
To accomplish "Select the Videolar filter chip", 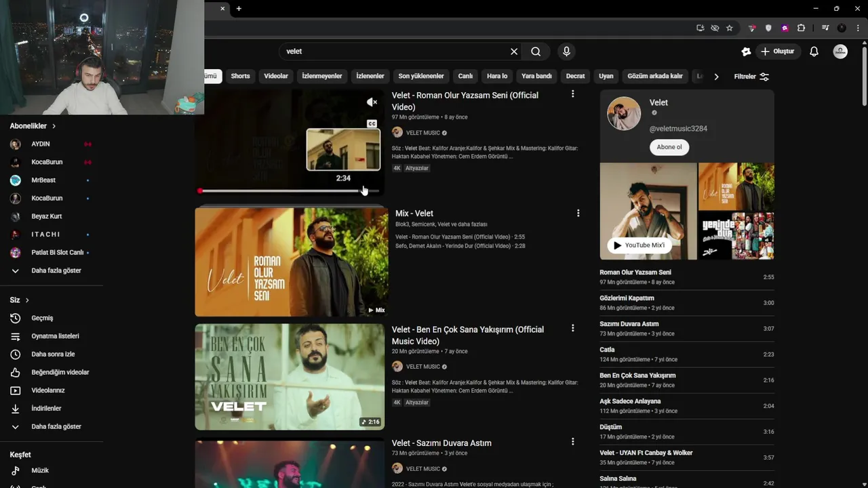I will [276, 76].
